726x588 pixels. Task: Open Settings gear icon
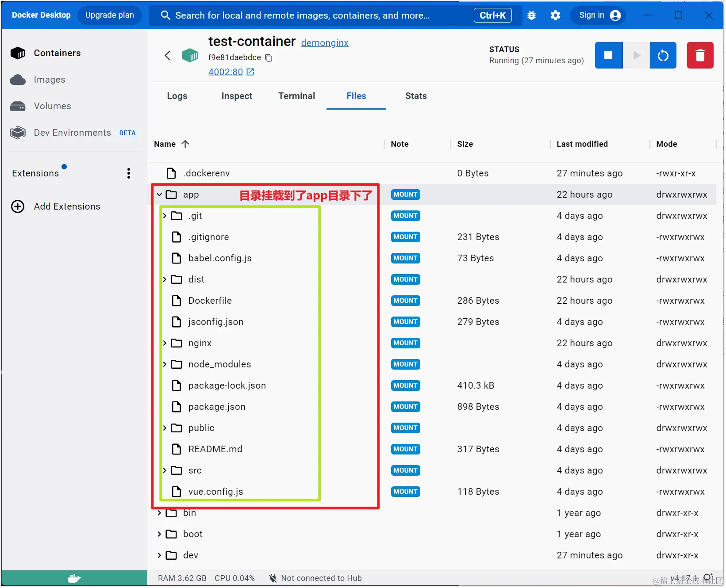click(555, 15)
